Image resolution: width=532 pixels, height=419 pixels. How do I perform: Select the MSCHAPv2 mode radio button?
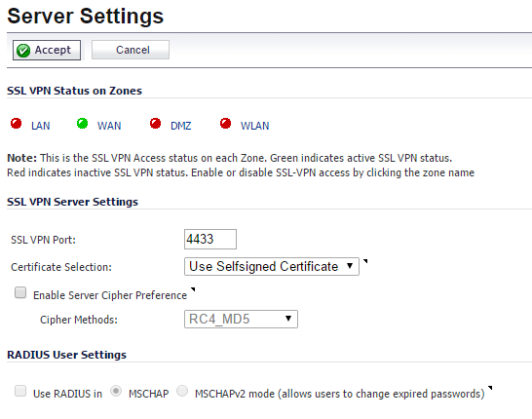pyautogui.click(x=182, y=391)
